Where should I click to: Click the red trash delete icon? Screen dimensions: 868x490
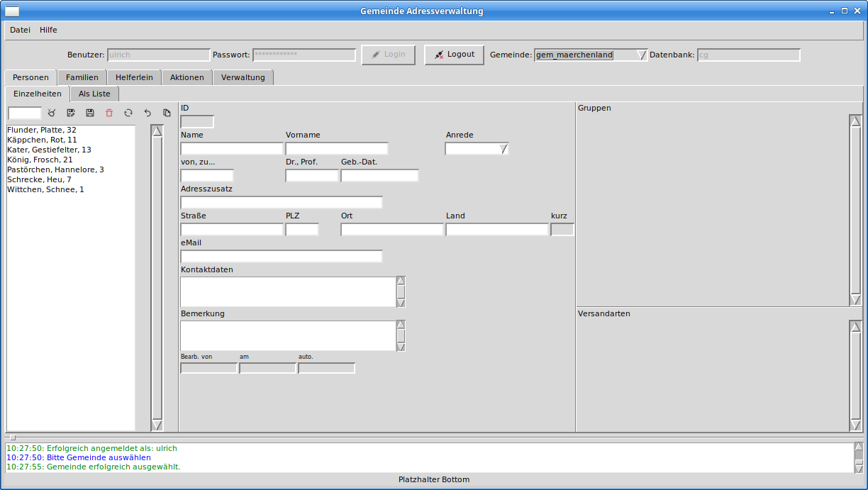[x=109, y=113]
